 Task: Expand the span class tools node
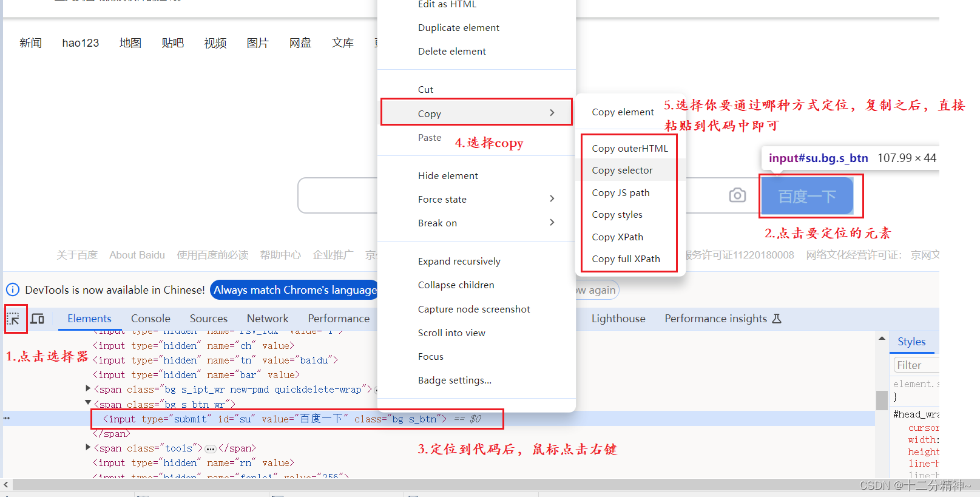(x=88, y=447)
